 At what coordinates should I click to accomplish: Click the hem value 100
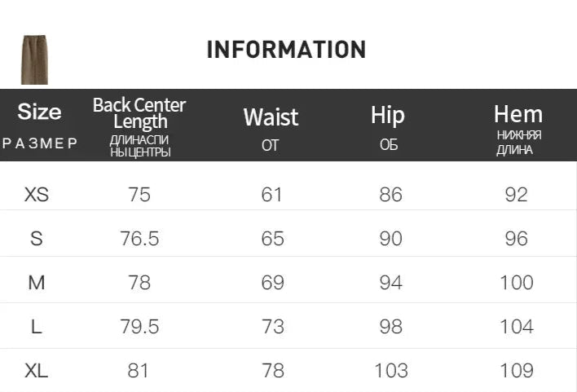click(x=517, y=283)
